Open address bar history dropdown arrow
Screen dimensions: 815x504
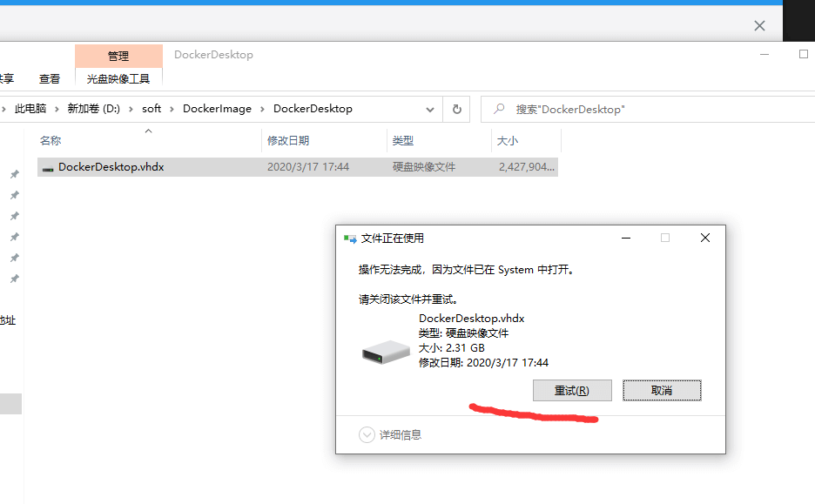[430, 110]
